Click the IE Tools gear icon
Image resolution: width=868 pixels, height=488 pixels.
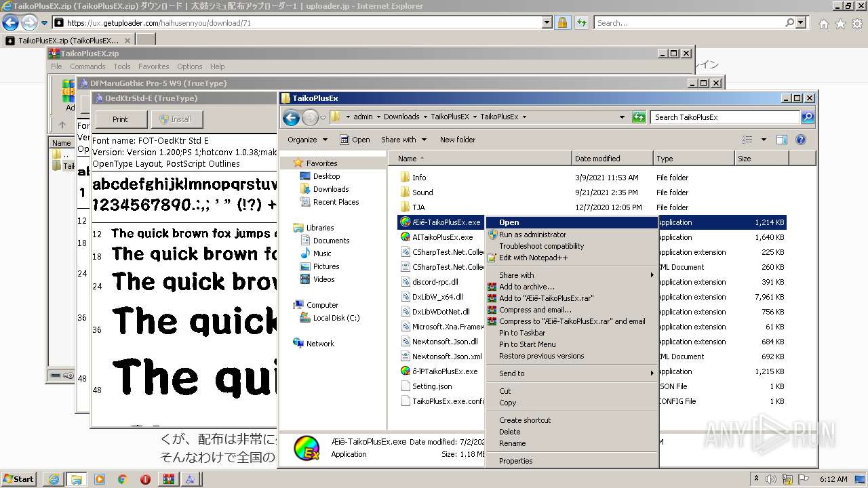coord(856,24)
